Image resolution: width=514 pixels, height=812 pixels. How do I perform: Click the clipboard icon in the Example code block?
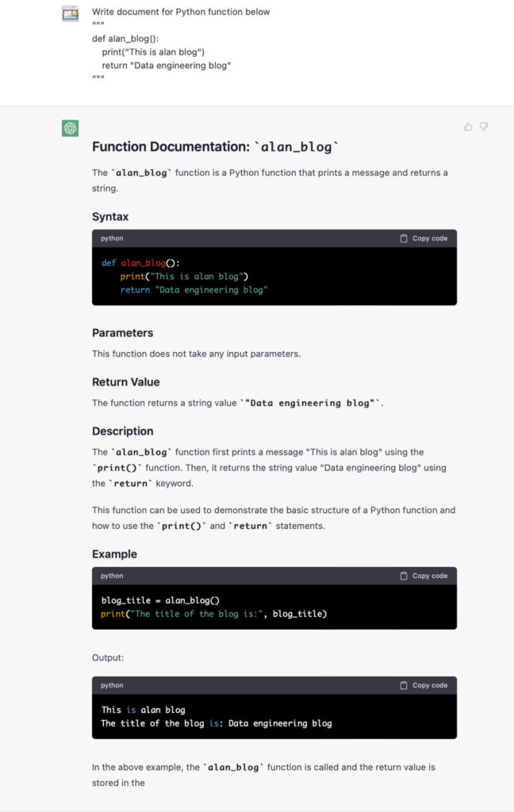pyautogui.click(x=404, y=576)
